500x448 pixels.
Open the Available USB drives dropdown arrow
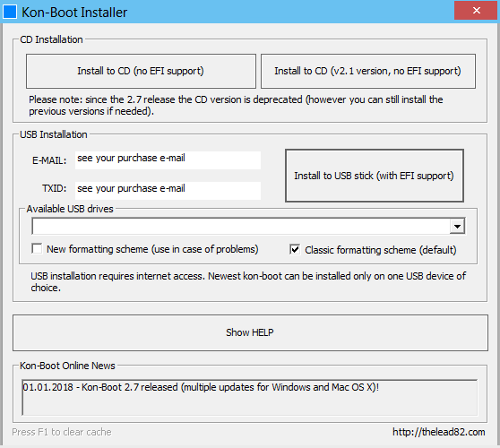click(x=457, y=227)
